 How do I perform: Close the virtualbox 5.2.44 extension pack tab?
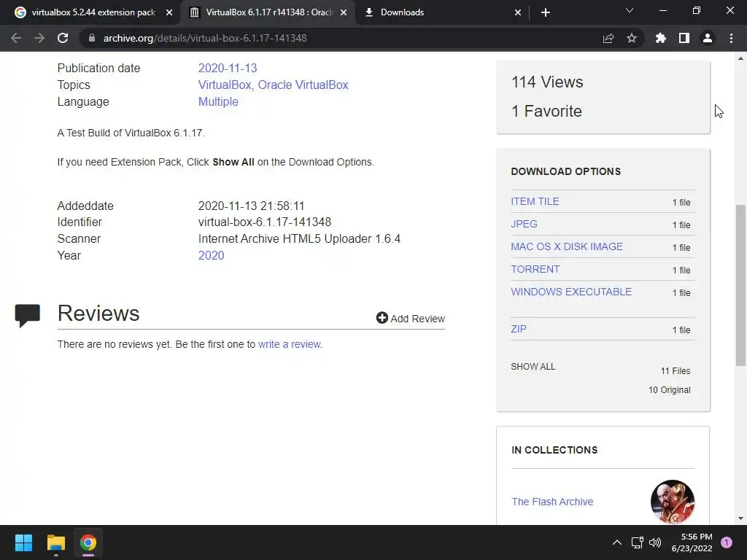(169, 12)
